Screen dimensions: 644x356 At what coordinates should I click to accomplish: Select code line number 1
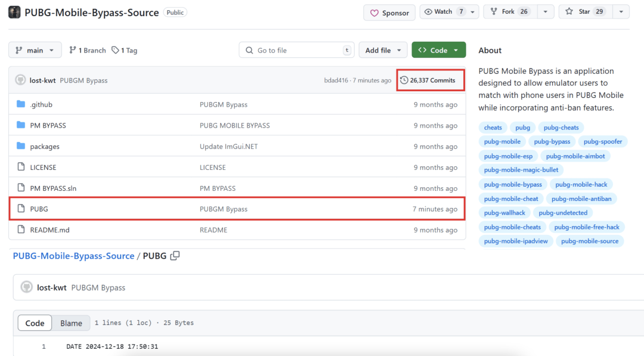[44, 346]
